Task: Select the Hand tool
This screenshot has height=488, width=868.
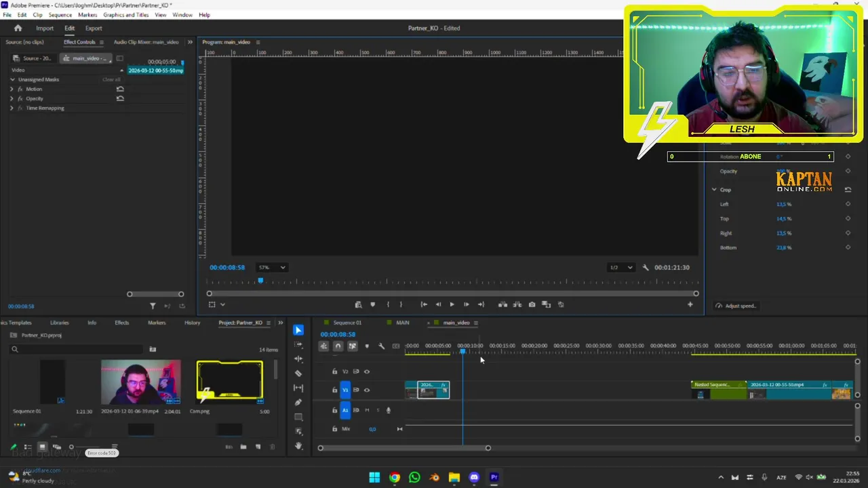Action: pos(298,446)
